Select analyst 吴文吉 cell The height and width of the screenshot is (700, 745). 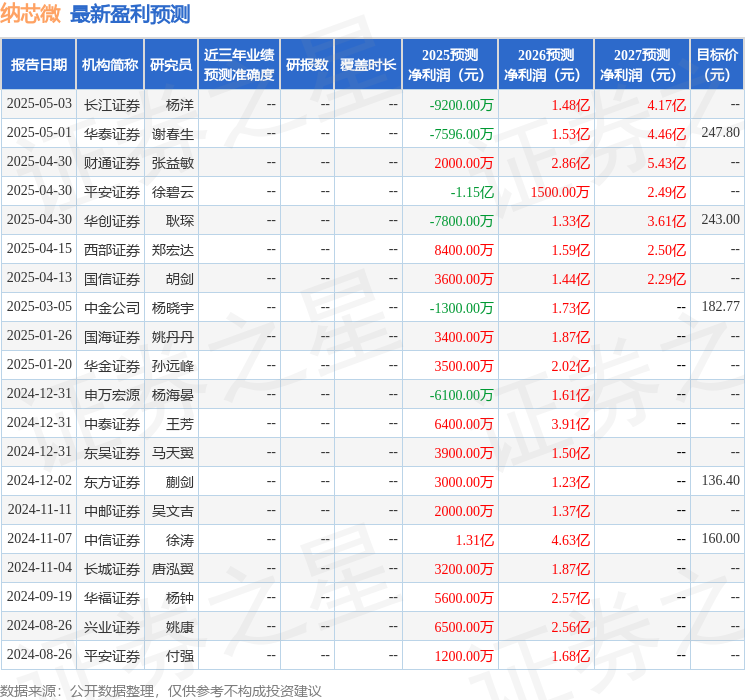coord(173,511)
